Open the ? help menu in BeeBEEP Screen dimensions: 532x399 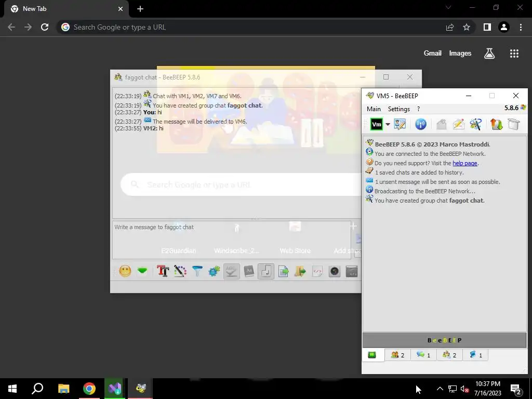(418, 109)
